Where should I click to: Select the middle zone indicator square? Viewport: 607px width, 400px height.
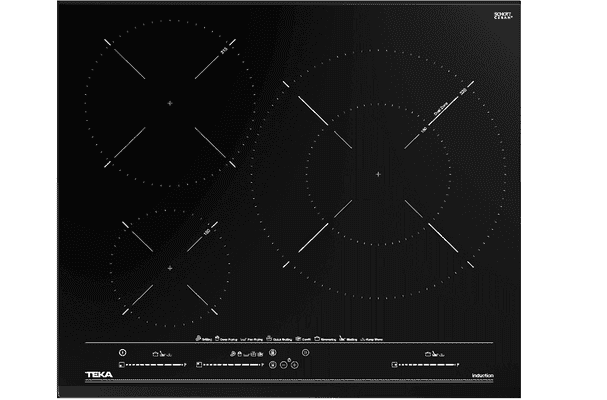point(199,365)
